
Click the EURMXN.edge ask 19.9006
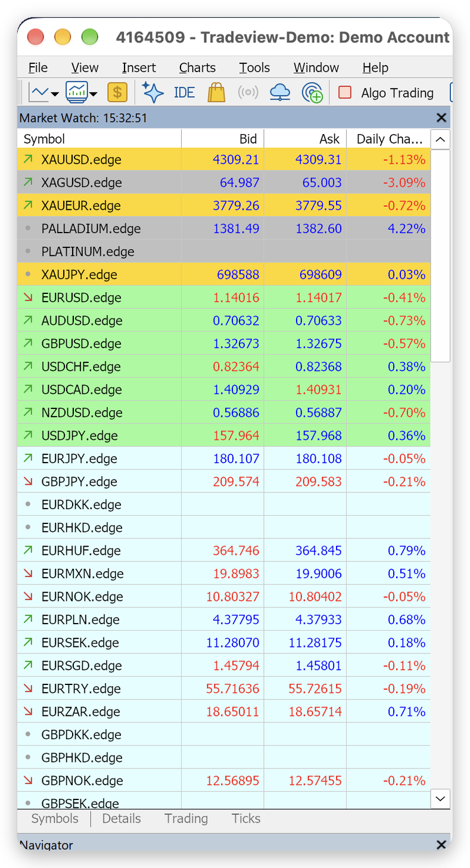[319, 573]
